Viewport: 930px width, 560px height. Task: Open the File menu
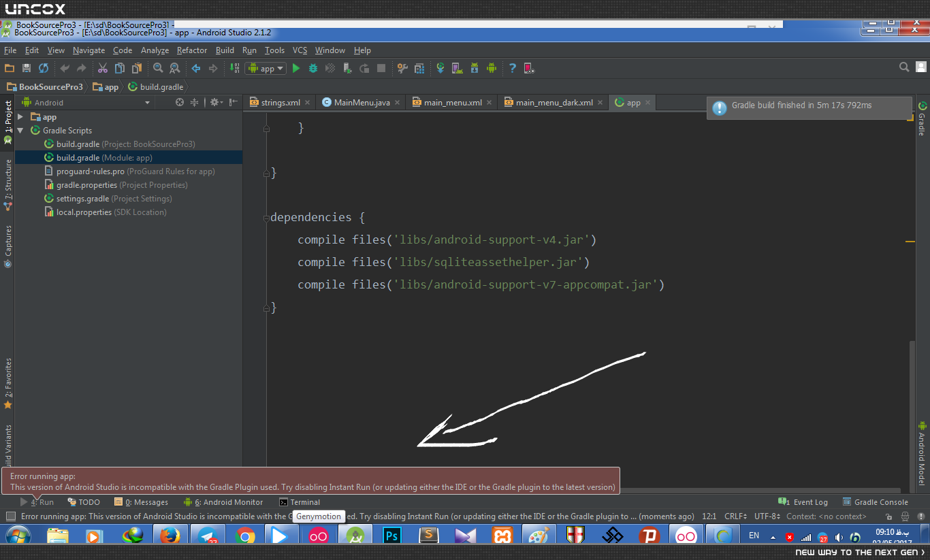(10, 50)
